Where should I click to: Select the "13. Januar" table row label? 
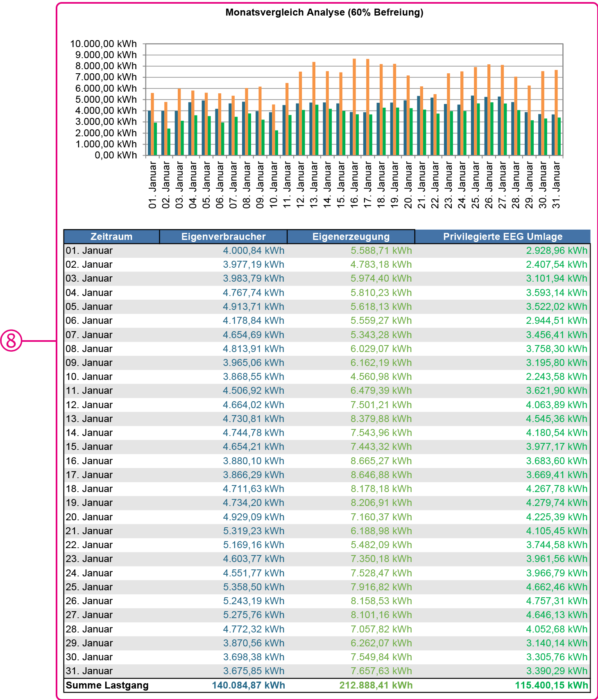[89, 419]
